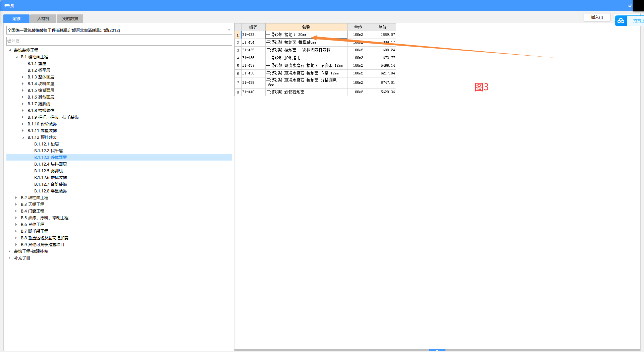
Task: Select row 现浇水磨石 楼地面 嵌条 12mm
Action: pos(306,73)
